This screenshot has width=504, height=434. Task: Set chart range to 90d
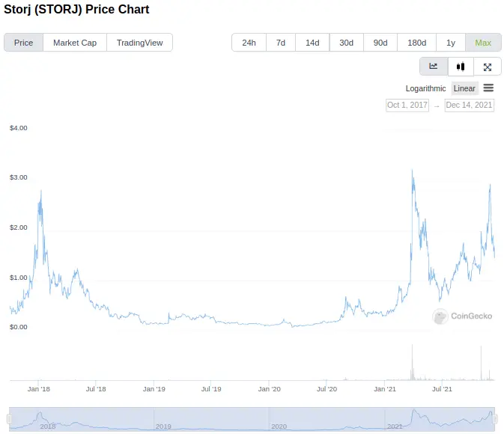click(380, 43)
